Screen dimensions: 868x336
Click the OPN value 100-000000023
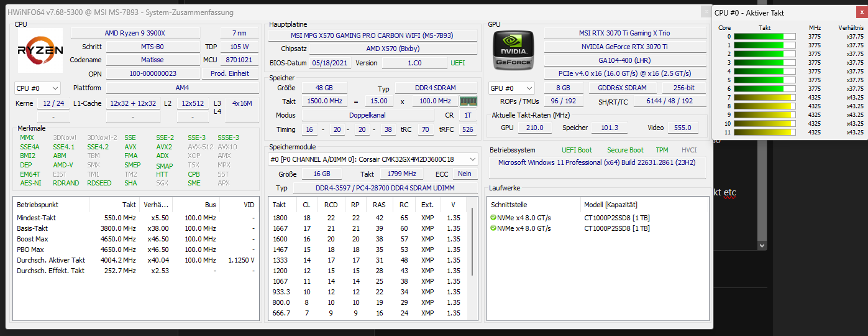pos(152,73)
